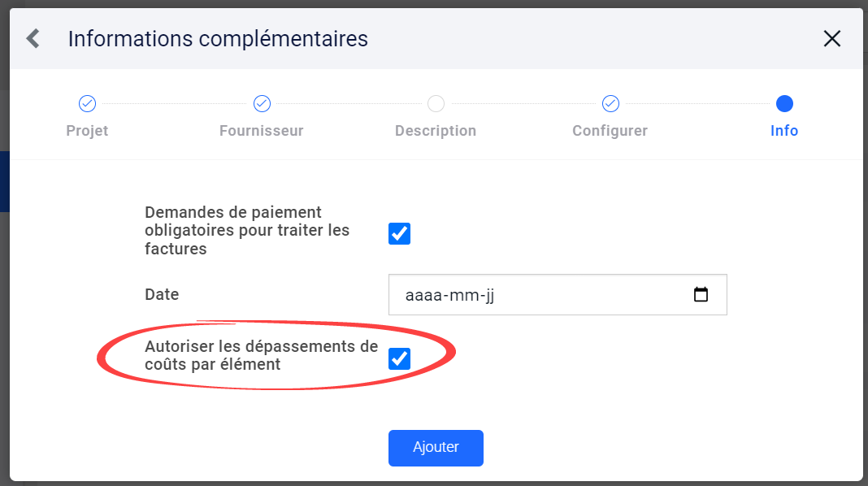
Task: Uncheck Autoriser les dépassements de coûts checkbox
Action: [x=399, y=358]
